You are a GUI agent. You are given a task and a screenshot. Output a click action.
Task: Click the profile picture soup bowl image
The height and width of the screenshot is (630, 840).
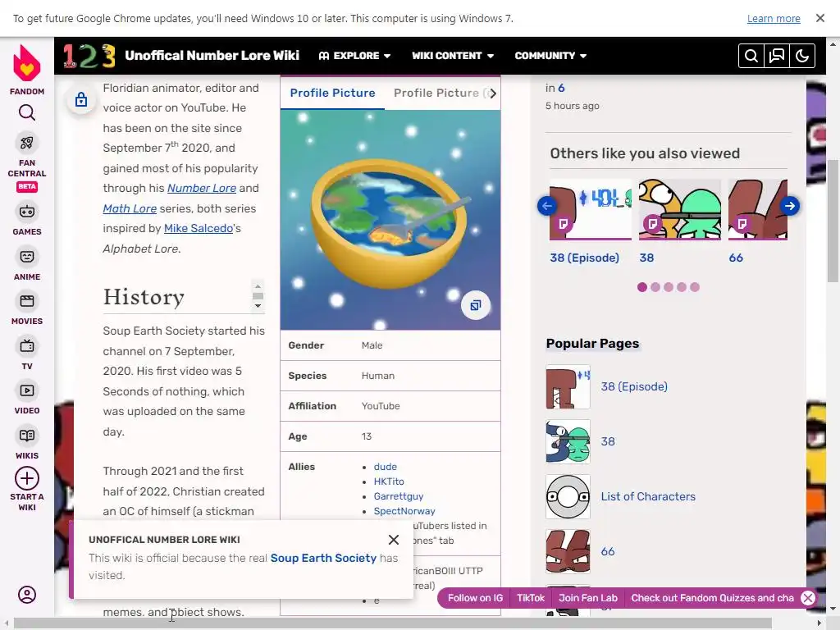click(390, 220)
